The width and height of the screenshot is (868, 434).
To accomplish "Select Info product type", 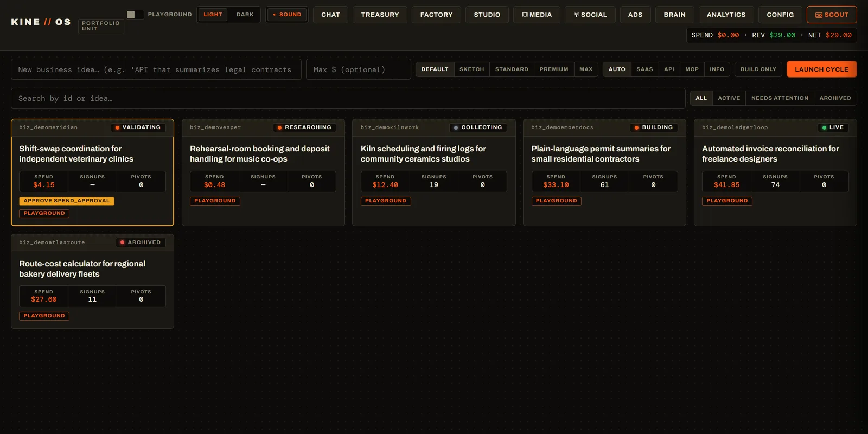I will pyautogui.click(x=717, y=69).
